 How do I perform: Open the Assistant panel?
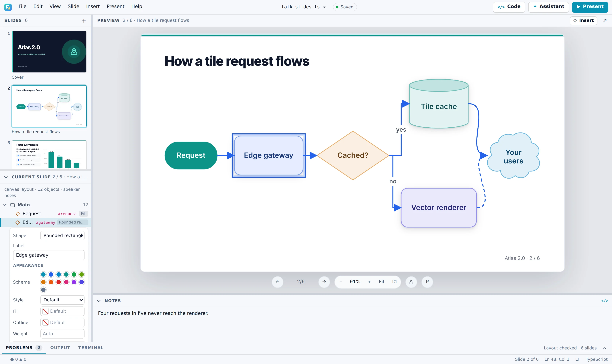(x=548, y=7)
